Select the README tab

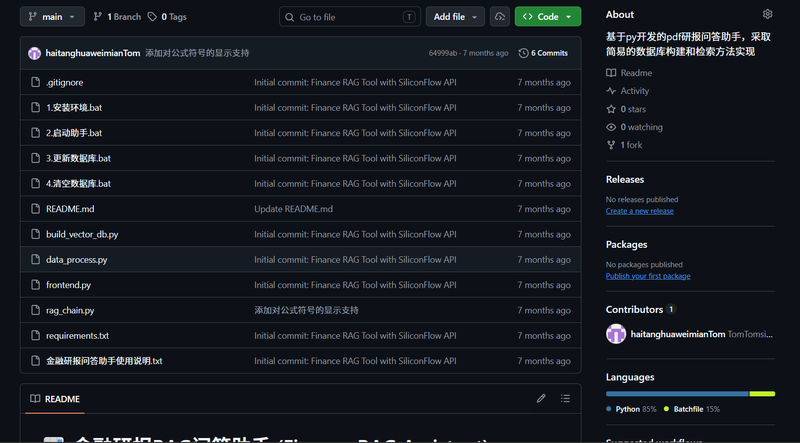coord(55,399)
